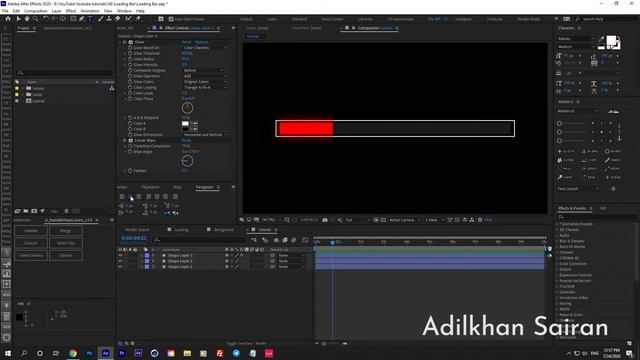Switch to the Loading timeline tab
Image resolution: width=640 pixels, height=360 pixels.
pos(181,230)
